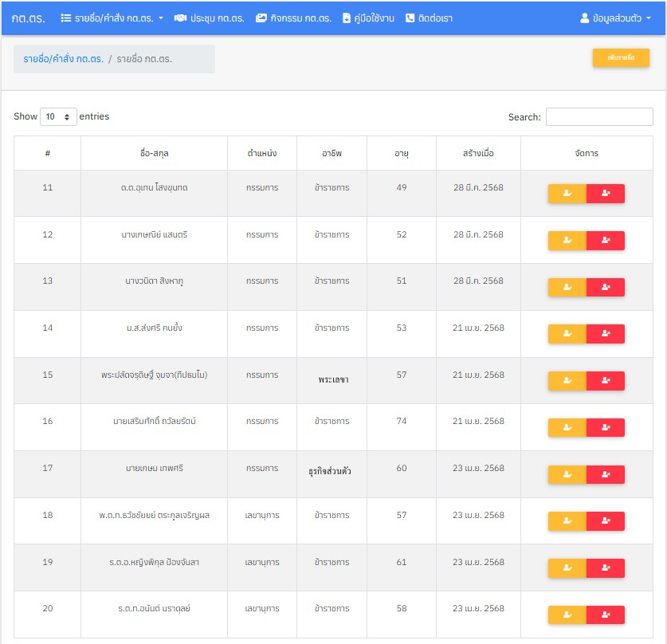Open the Show entries count dropdown
This screenshot has height=644, width=667.
point(58,117)
